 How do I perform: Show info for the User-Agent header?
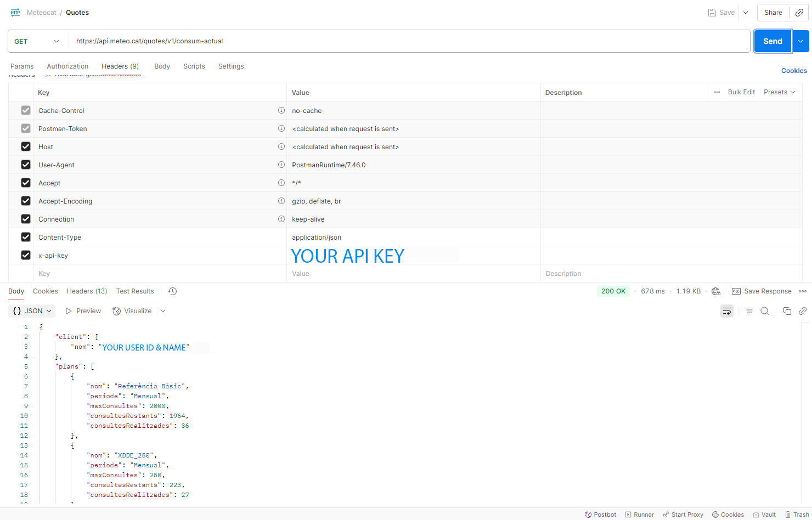[281, 165]
